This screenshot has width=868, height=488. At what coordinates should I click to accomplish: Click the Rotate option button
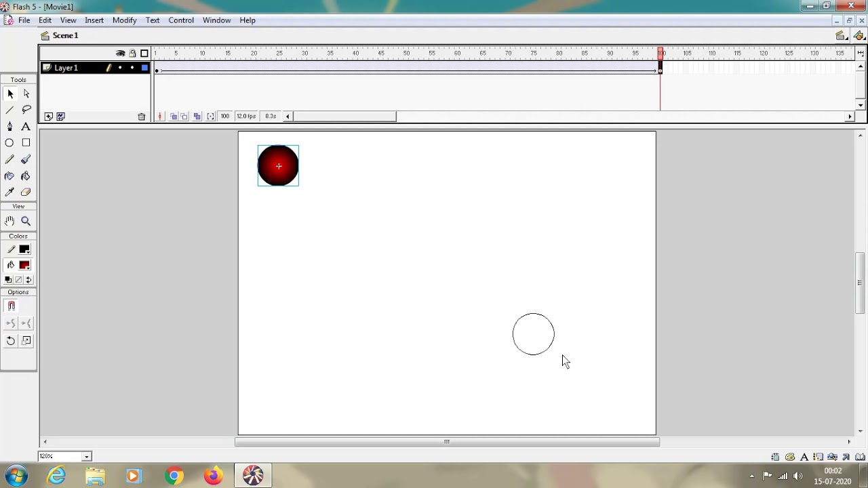click(x=11, y=341)
